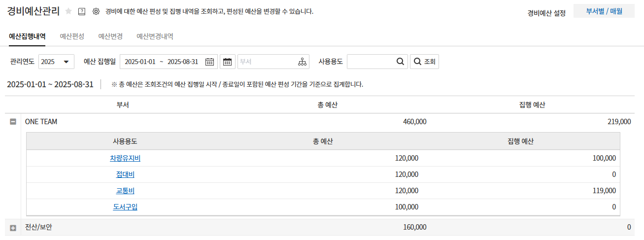The image size is (644, 240).
Task: Open the department organization chart icon
Action: (302, 62)
